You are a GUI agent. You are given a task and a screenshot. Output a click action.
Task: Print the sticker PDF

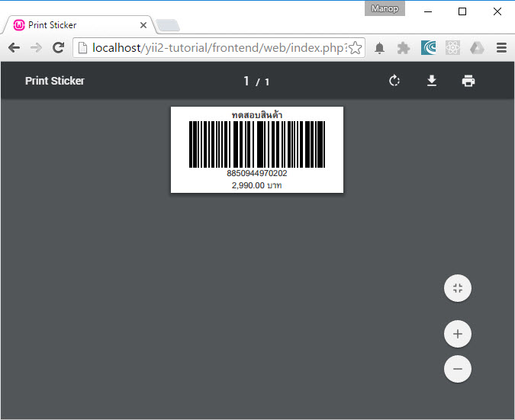click(468, 81)
